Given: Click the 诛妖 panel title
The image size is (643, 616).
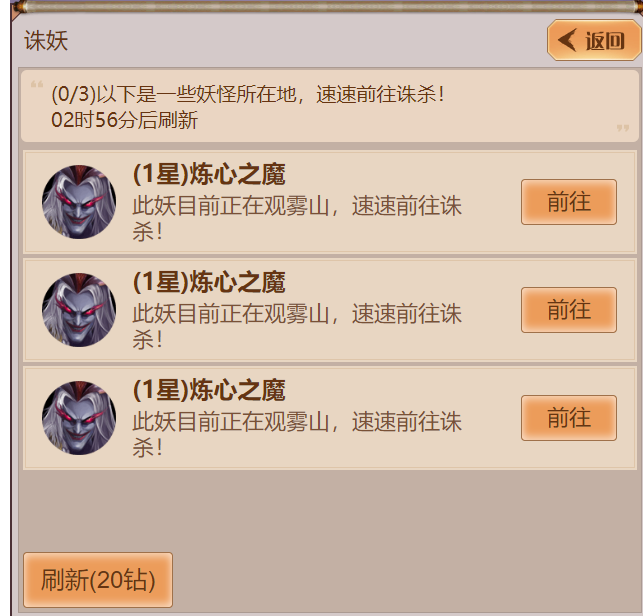Looking at the screenshot, I should pos(46,41).
